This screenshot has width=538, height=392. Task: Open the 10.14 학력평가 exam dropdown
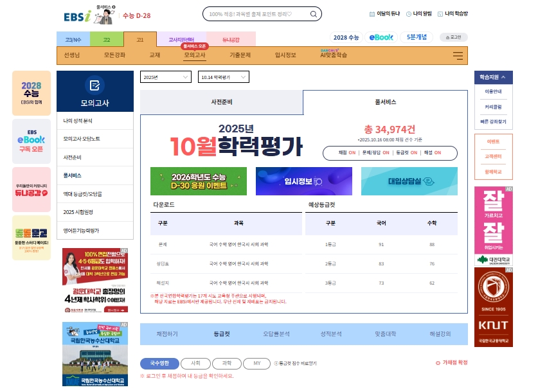tap(224, 77)
